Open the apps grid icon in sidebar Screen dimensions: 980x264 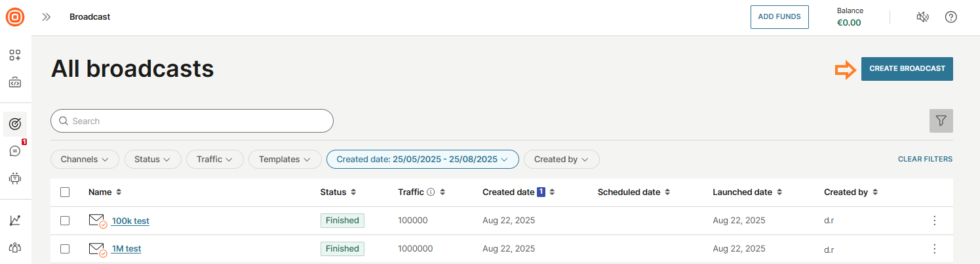[x=15, y=55]
